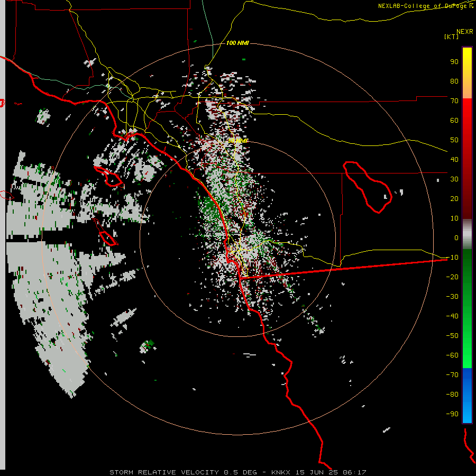Click the -80 value on velocity scale

click(452, 395)
